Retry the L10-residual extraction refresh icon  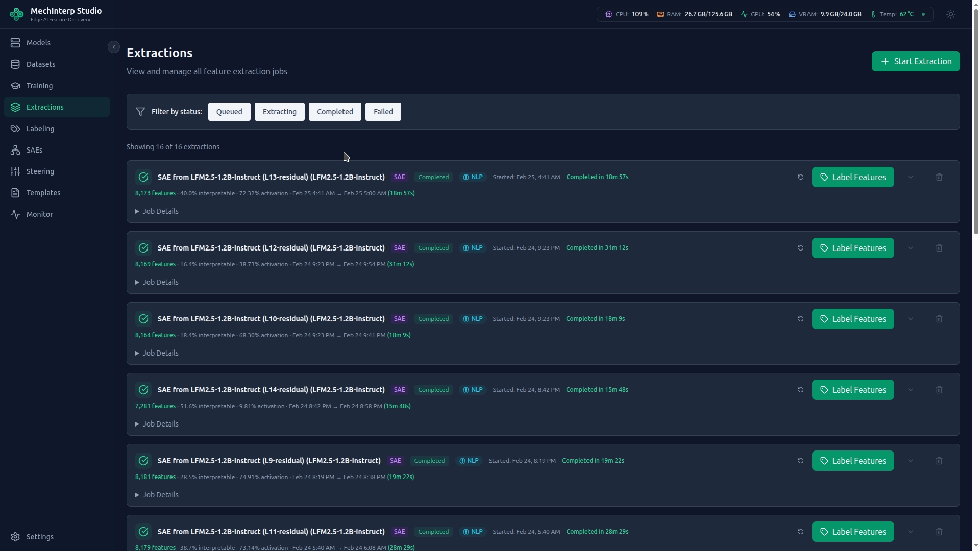tap(801, 319)
